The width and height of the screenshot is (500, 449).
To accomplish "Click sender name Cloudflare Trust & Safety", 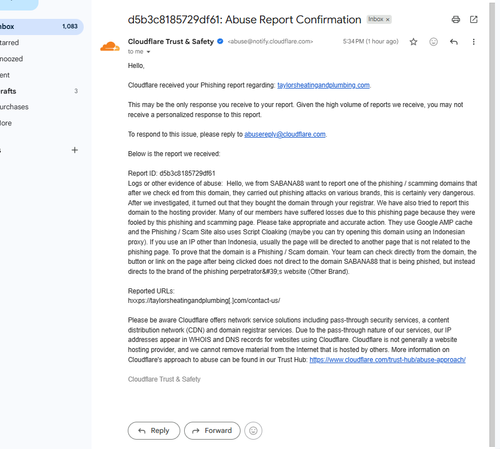I will [x=171, y=41].
